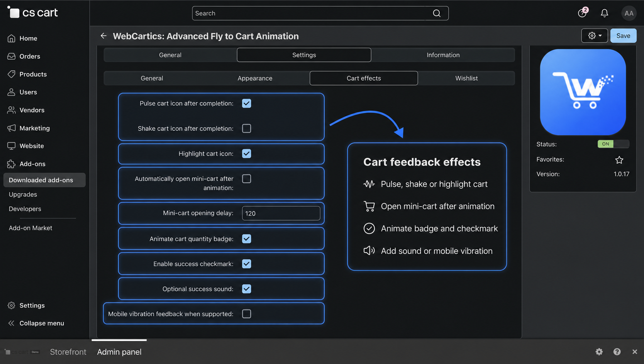Toggle the add-on Status ON switch
This screenshot has width=644, height=364.
(x=613, y=144)
